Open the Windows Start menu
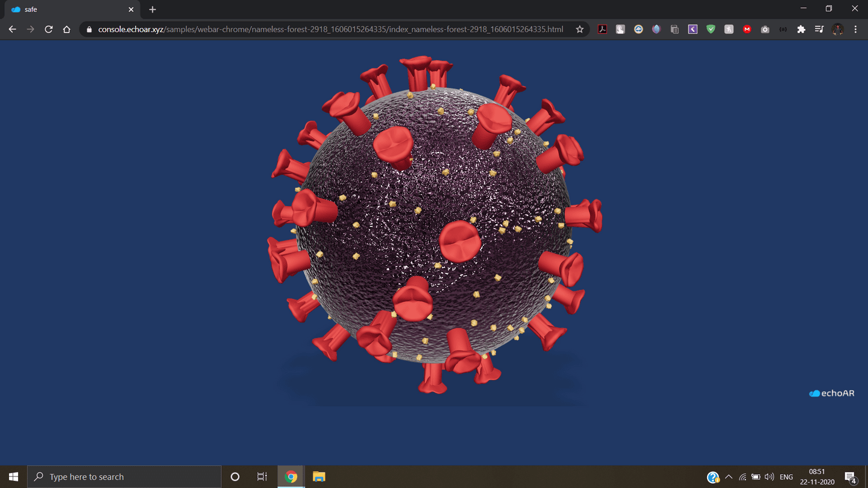Screen dimensions: 868x488 (13, 477)
